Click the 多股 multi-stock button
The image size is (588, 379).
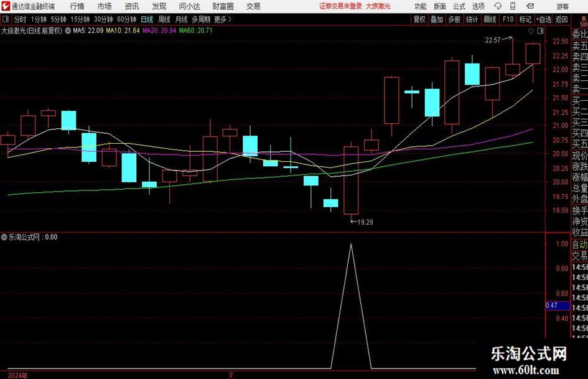pyautogui.click(x=454, y=19)
